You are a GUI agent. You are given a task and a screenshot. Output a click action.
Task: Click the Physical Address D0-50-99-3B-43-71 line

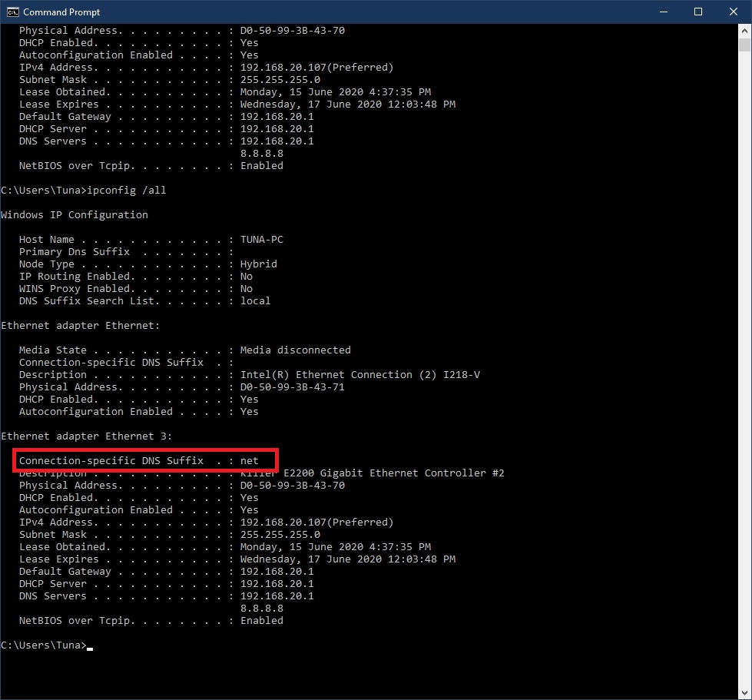pyautogui.click(x=181, y=387)
